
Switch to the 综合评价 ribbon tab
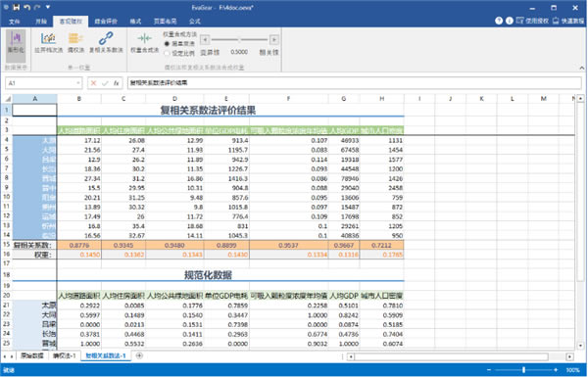(106, 22)
